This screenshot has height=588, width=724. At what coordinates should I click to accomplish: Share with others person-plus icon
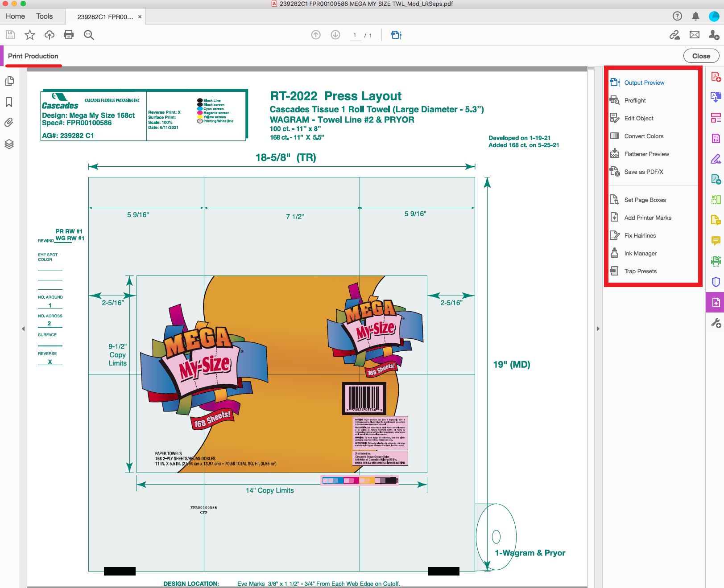[714, 35]
